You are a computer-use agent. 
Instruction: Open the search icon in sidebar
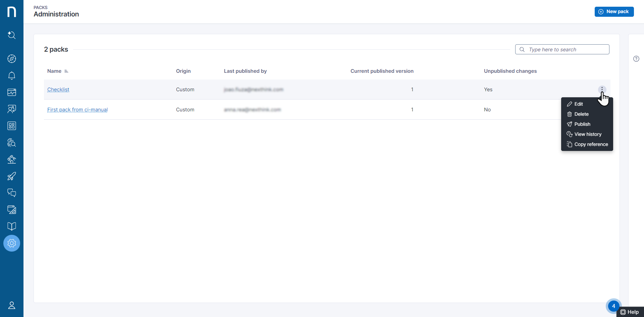(12, 35)
